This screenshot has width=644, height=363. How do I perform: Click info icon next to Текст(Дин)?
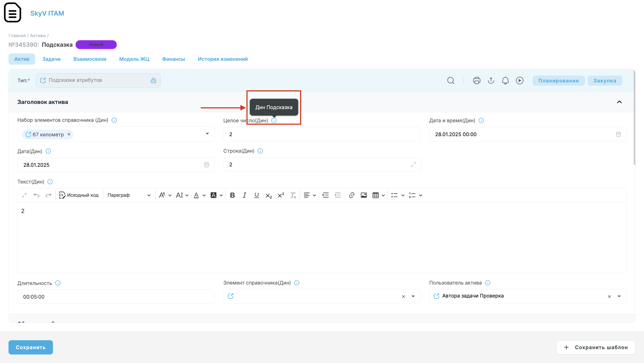(50, 182)
